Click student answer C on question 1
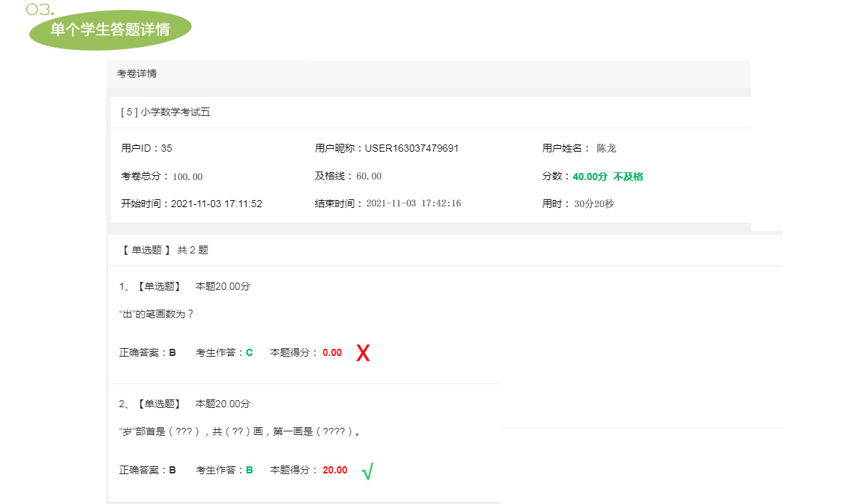 click(249, 352)
